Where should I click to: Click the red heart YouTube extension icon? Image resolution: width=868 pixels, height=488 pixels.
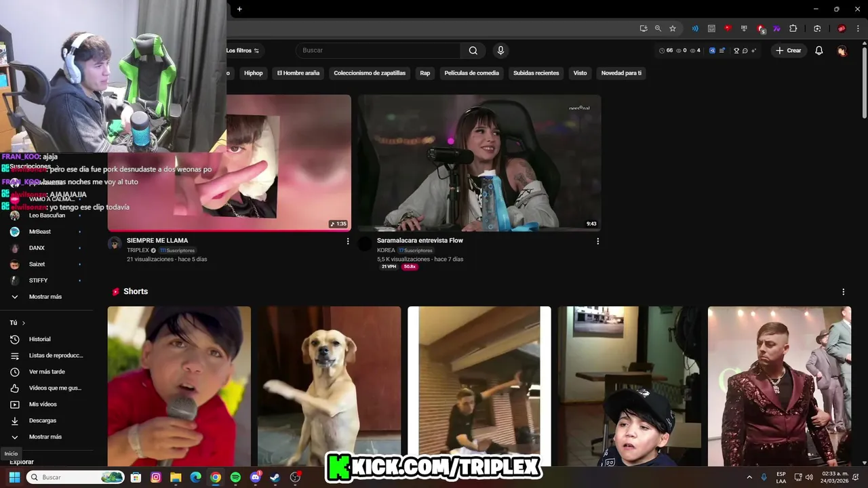728,28
